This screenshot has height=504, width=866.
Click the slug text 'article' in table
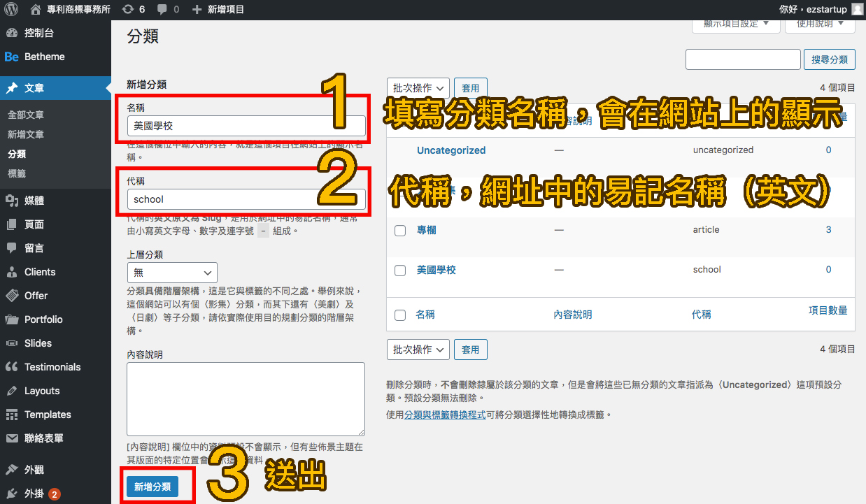tap(707, 229)
